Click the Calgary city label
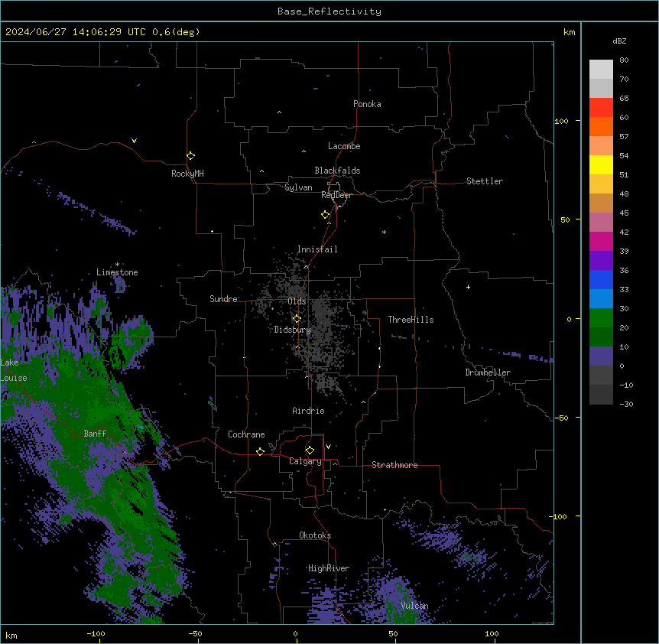 [305, 461]
